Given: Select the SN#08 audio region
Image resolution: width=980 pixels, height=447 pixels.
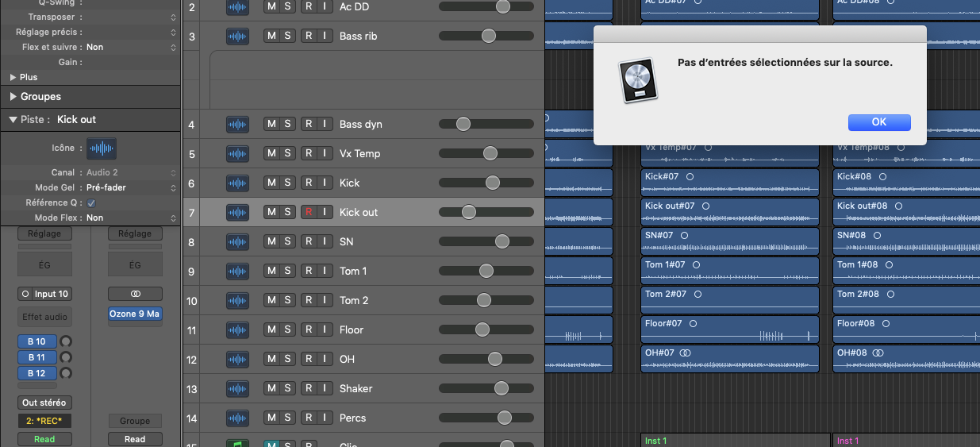Looking at the screenshot, I should [x=906, y=241].
